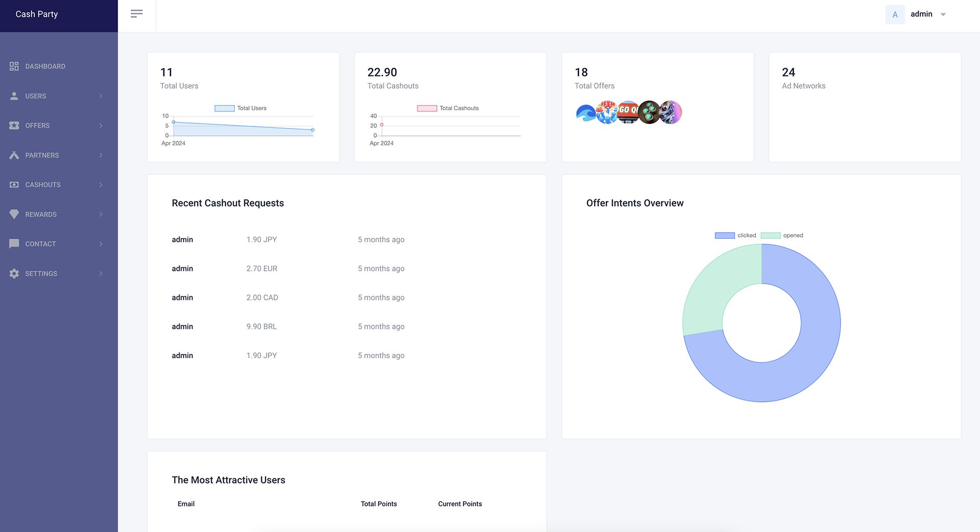Click the Partners icon in sidebar
Screen dimensions: 980x532
(x=14, y=155)
